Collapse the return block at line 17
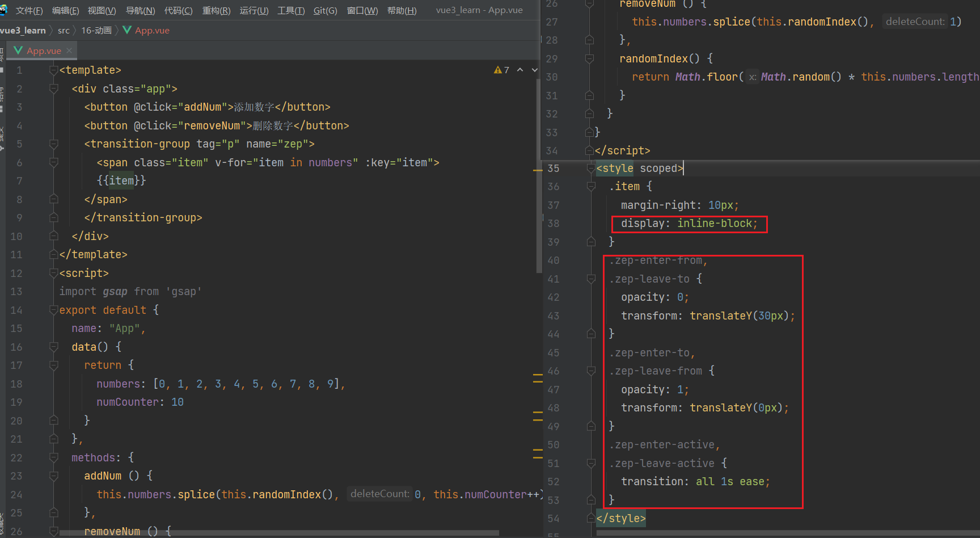980x538 pixels. click(53, 365)
